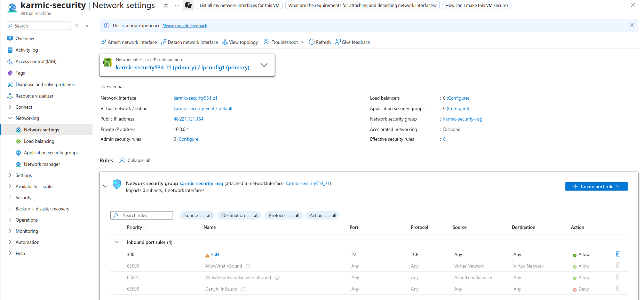Click the Please provide feedback link
This screenshot has width=644, height=300.
pyautogui.click(x=184, y=26)
